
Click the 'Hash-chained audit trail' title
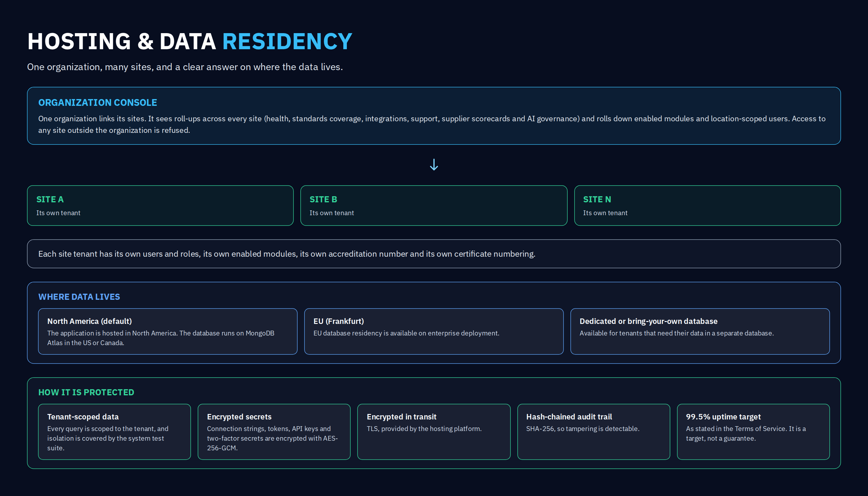(569, 417)
